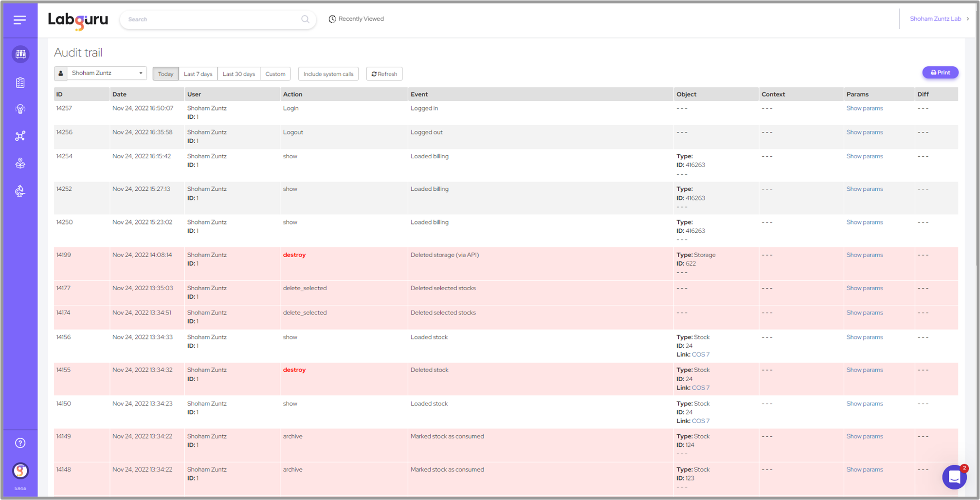Open the clipboard notebook sidebar icon
Viewport: 980px width, 500px height.
20,83
